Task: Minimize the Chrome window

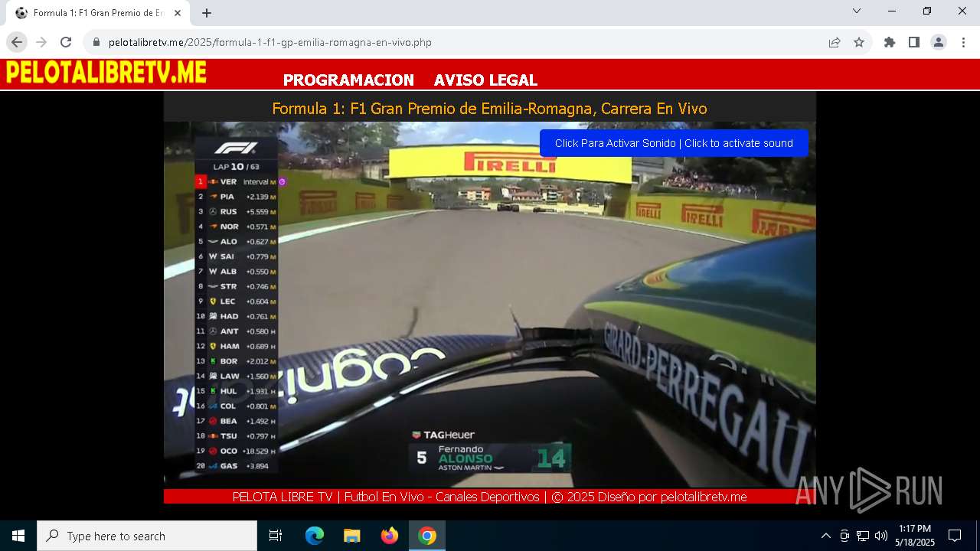Action: click(x=892, y=11)
